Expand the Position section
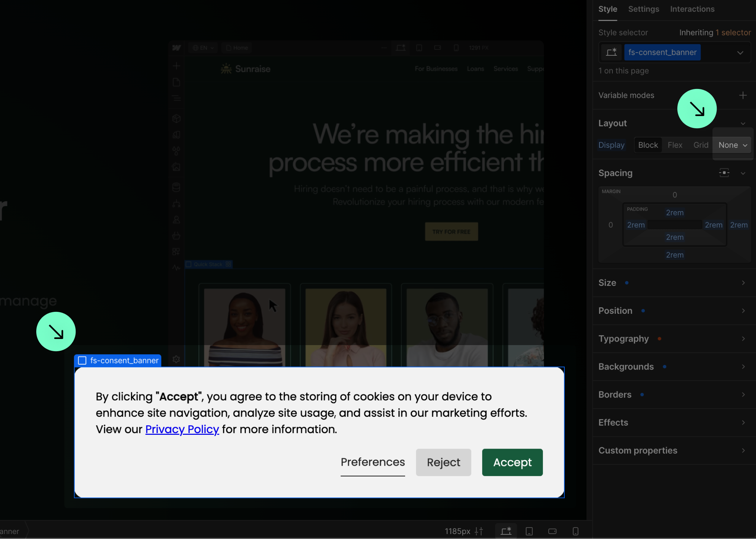 click(x=674, y=311)
